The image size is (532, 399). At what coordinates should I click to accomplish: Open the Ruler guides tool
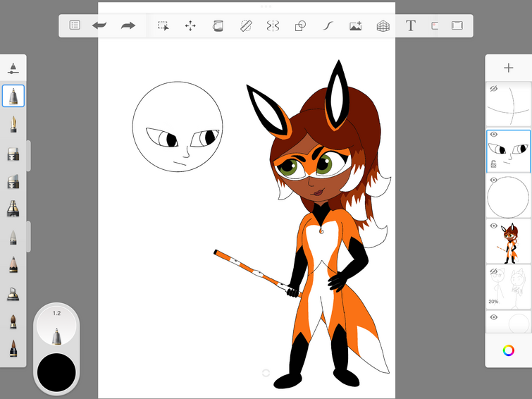246,26
